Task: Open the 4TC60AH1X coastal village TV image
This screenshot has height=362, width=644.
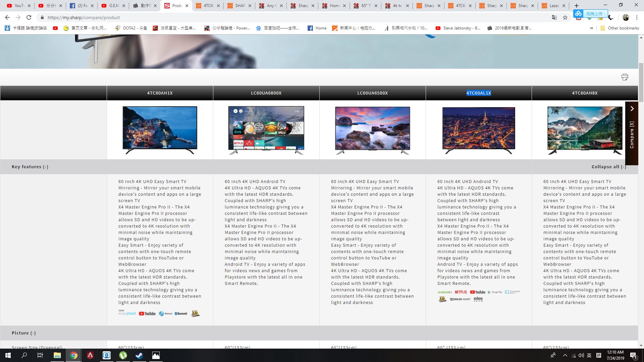Action: 160,130
